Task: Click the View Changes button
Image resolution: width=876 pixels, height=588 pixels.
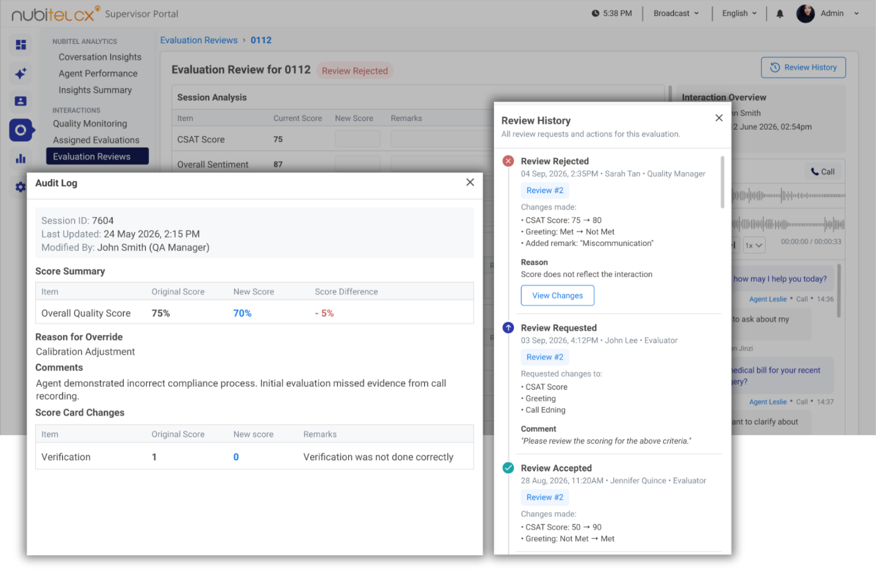Action: 557,295
